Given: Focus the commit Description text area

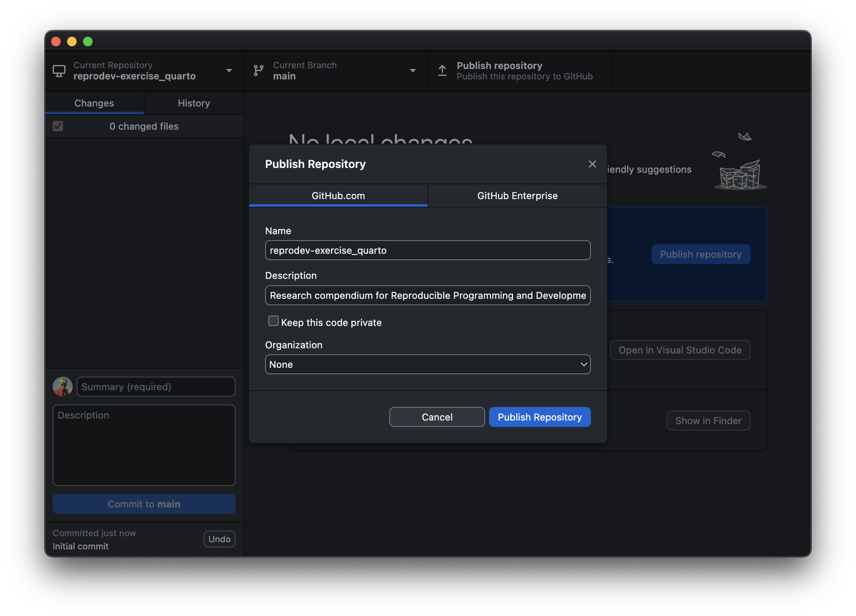Looking at the screenshot, I should point(144,445).
